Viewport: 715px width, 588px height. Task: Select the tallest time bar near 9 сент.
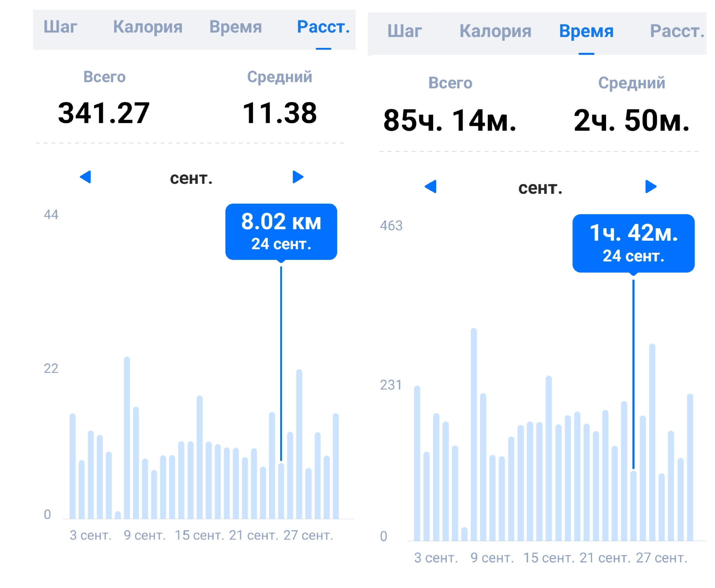(x=474, y=434)
